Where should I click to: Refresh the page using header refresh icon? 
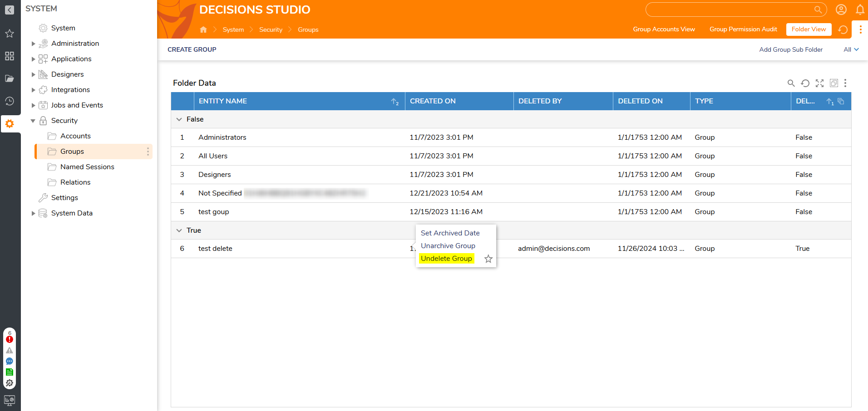tap(843, 29)
